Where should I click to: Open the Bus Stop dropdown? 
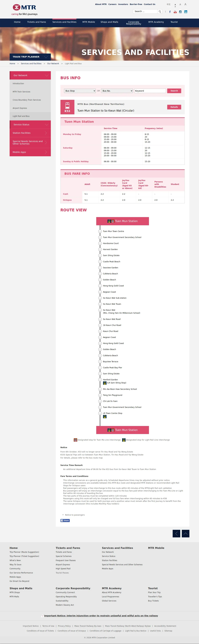point(80,91)
